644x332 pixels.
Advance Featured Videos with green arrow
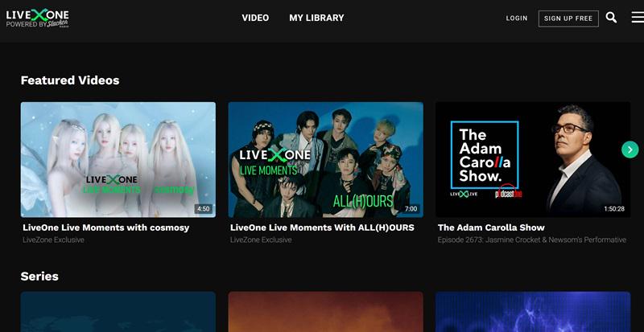tap(630, 150)
